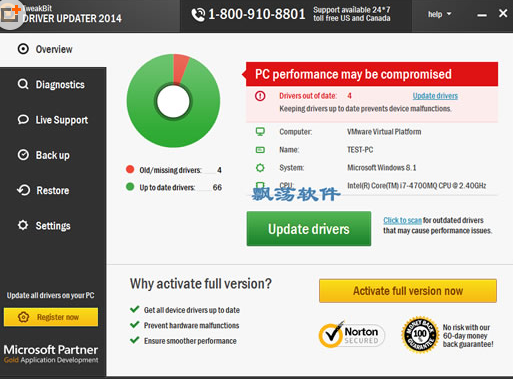Go to Live Support
This screenshot has width=513, height=379.
[x=53, y=120]
